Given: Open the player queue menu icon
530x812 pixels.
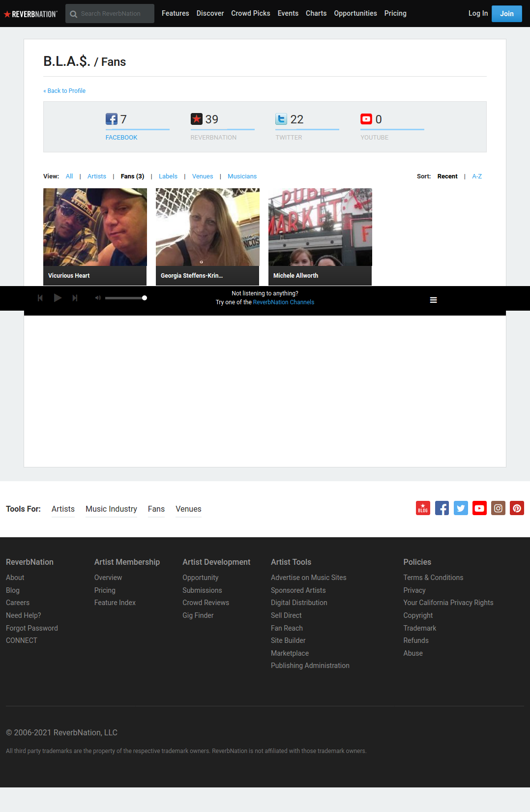Looking at the screenshot, I should 434,300.
